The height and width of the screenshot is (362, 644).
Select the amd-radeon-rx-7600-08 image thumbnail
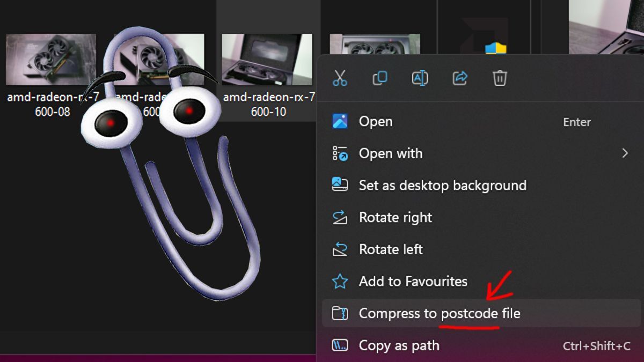(51, 60)
